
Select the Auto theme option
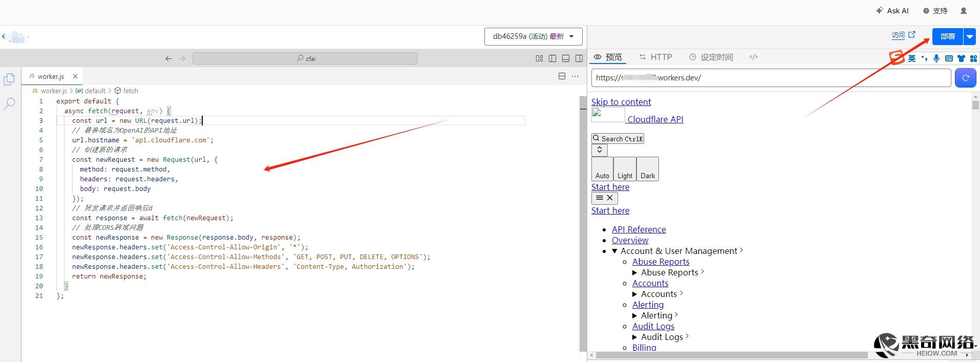602,169
